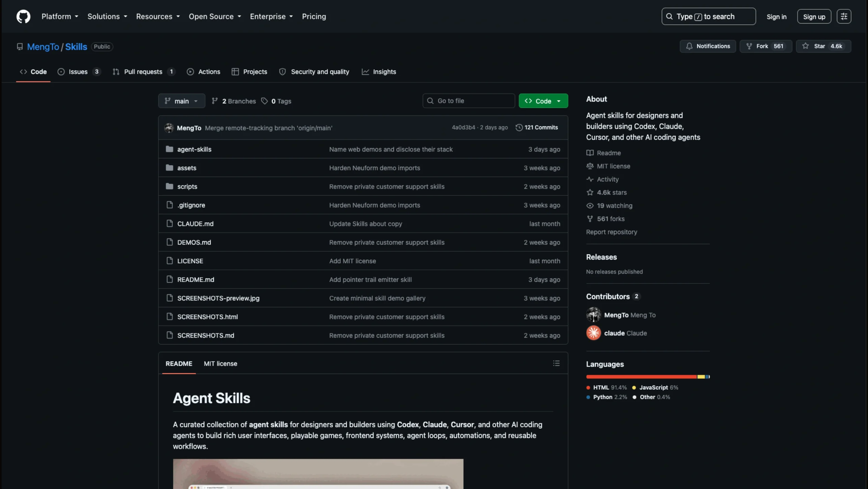Switch to the MIT license tab
The width and height of the screenshot is (868, 489).
click(220, 363)
